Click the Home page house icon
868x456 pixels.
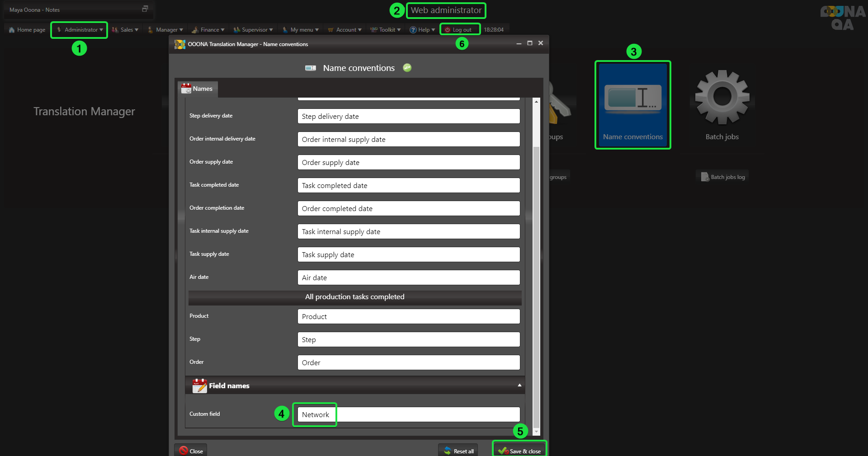click(12, 30)
